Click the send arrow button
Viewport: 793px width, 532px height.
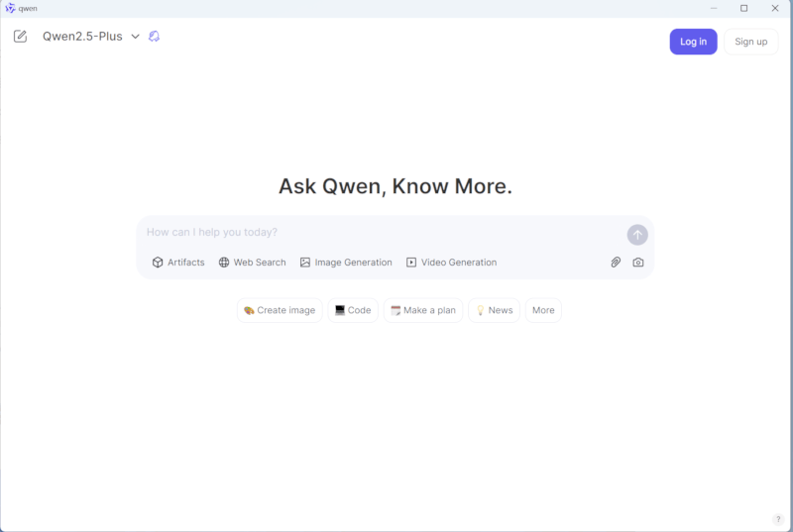coord(637,235)
